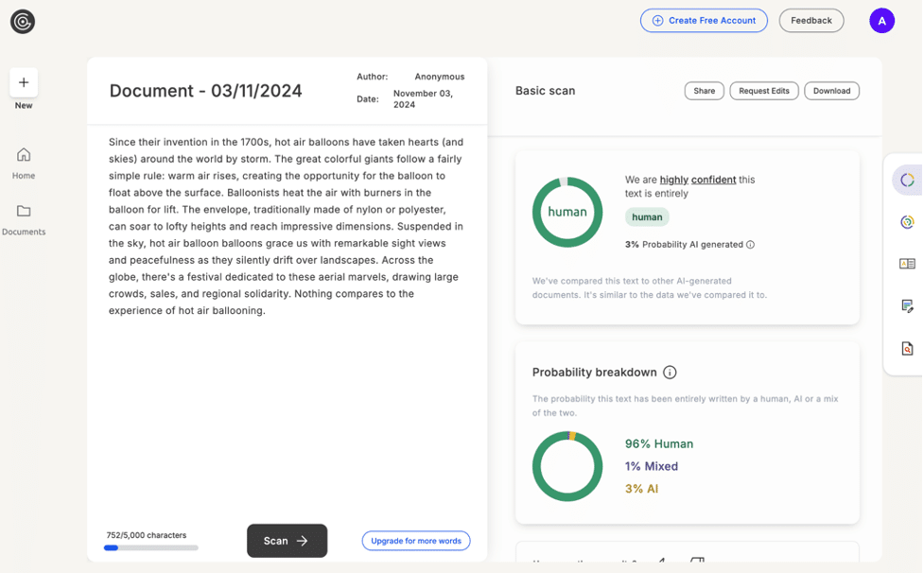Click the Create Free Account button
Image resolution: width=924 pixels, height=573 pixels.
(704, 20)
